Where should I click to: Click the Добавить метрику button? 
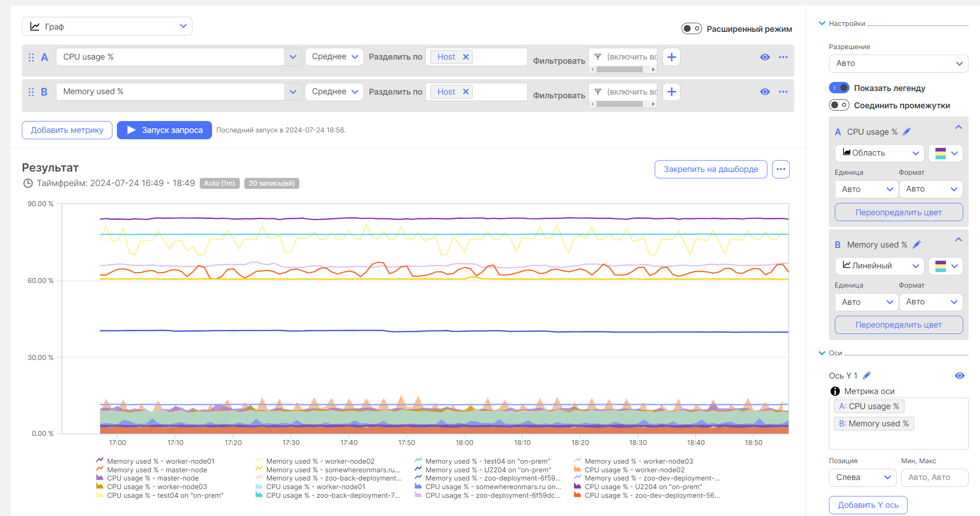coord(67,130)
